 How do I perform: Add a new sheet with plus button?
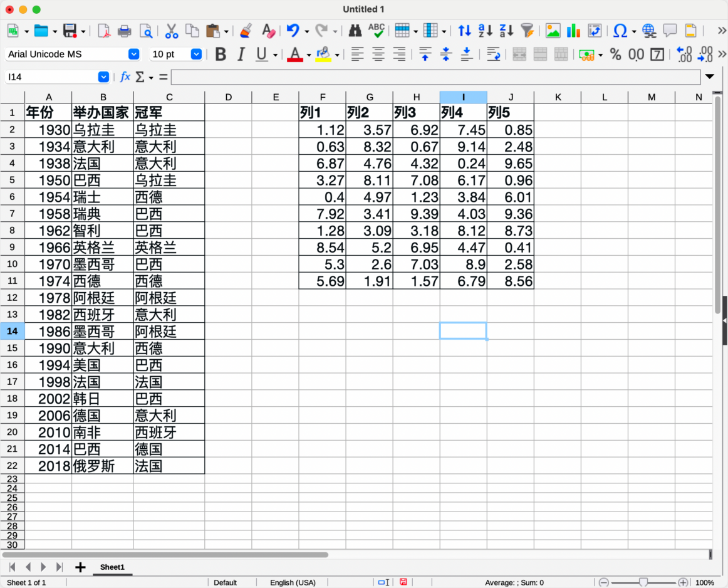(x=80, y=567)
